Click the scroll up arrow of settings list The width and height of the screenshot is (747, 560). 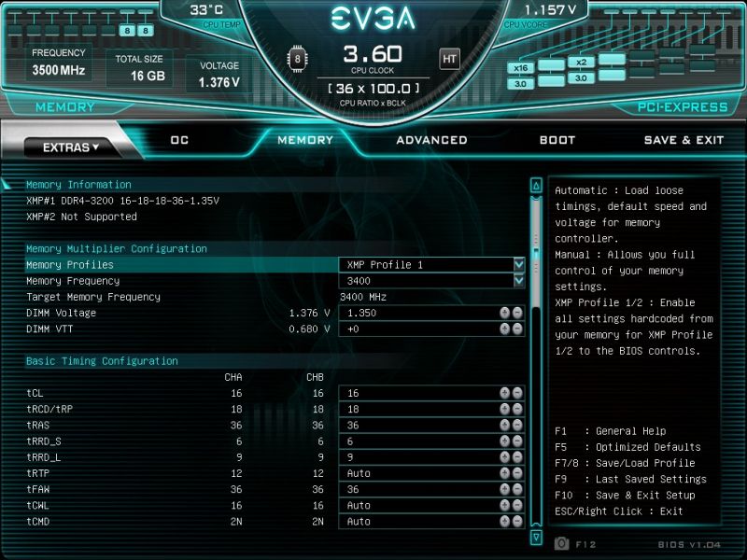(x=536, y=186)
